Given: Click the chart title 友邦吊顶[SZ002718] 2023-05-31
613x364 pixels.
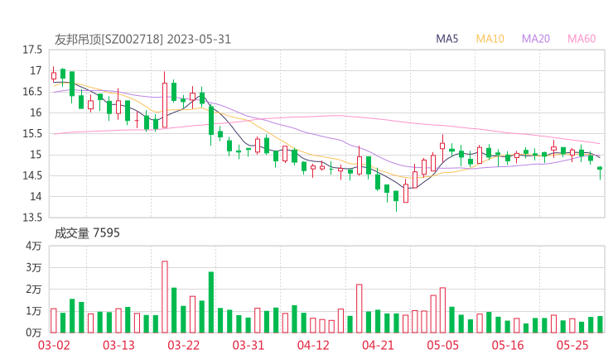Looking at the screenshot, I should (142, 39).
